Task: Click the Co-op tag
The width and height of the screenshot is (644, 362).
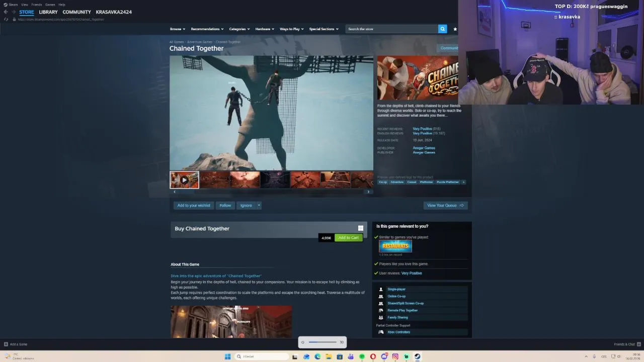Action: pos(383,182)
